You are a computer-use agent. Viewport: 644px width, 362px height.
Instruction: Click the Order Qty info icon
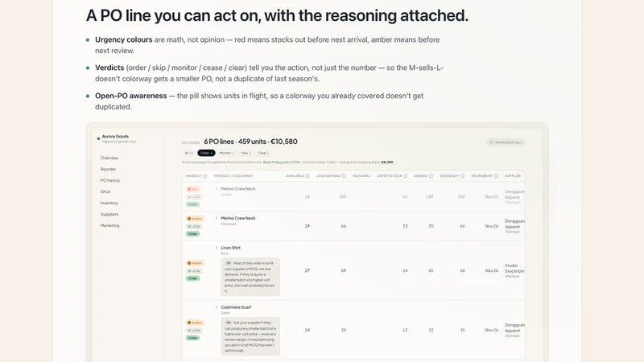pos(462,176)
